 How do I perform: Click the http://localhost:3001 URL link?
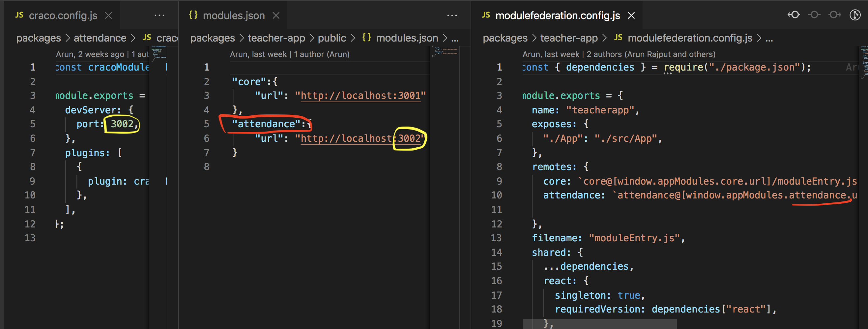tap(361, 96)
